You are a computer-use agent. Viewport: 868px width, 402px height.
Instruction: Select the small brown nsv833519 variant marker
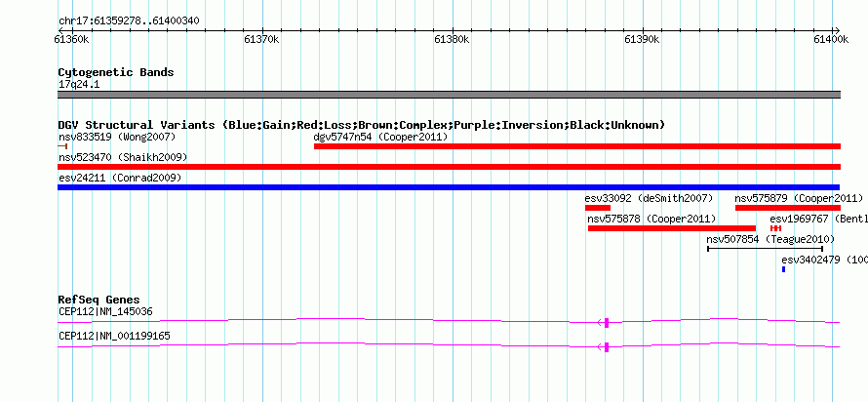pyautogui.click(x=62, y=146)
